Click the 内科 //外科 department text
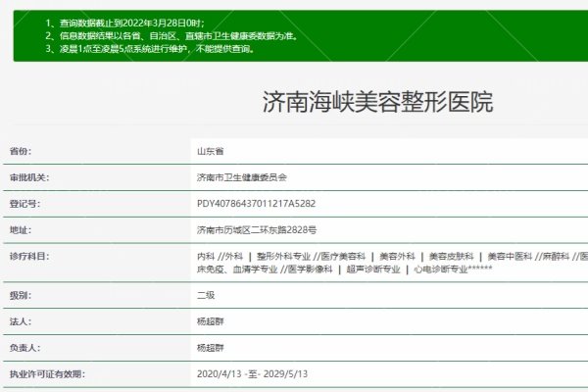588x392 pixels. 220,256
